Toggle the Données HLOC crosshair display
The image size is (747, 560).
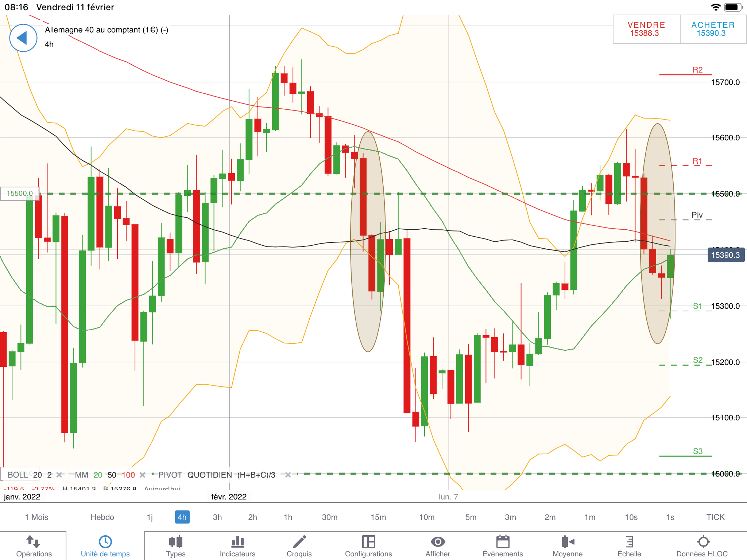[702, 546]
